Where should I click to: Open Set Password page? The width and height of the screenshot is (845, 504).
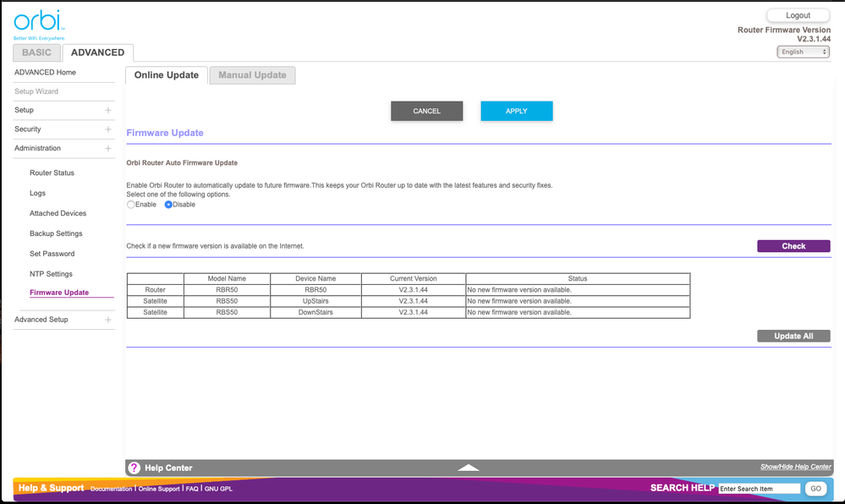pyautogui.click(x=52, y=254)
